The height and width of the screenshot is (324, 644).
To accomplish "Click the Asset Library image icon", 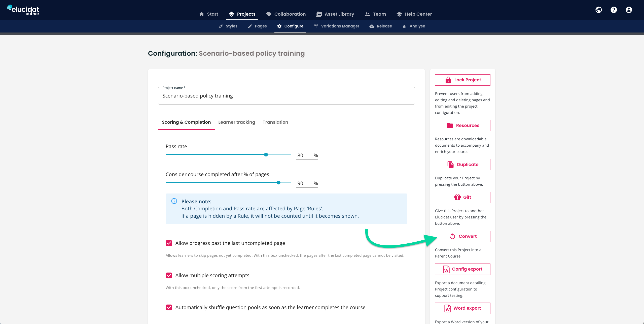I will click(x=319, y=14).
